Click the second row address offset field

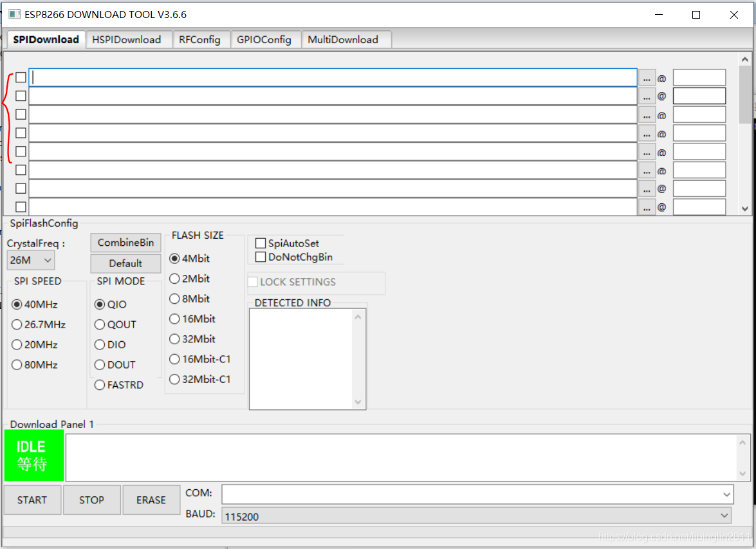[x=699, y=95]
